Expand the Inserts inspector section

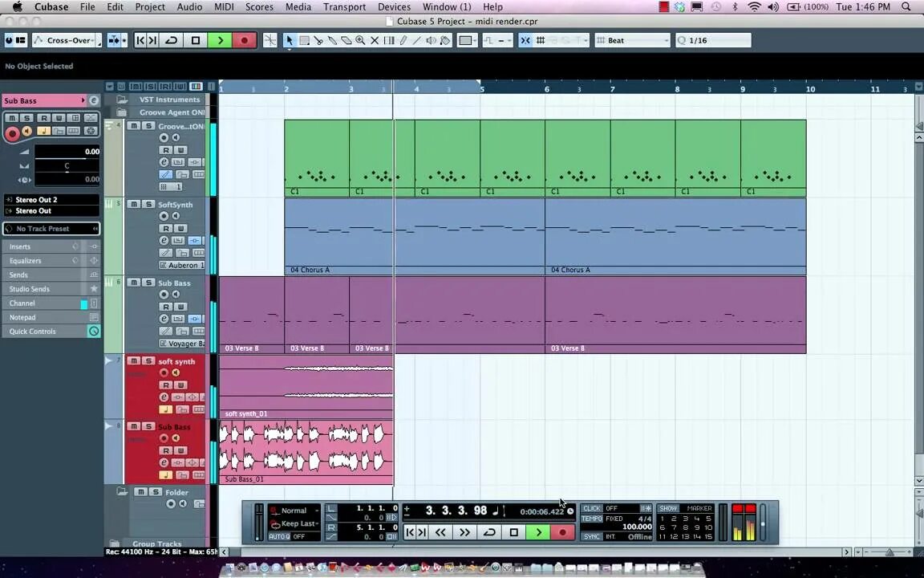(51, 246)
